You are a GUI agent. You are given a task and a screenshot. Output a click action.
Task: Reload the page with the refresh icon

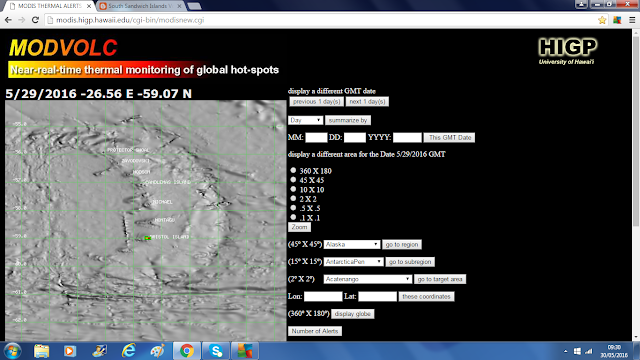(35, 20)
